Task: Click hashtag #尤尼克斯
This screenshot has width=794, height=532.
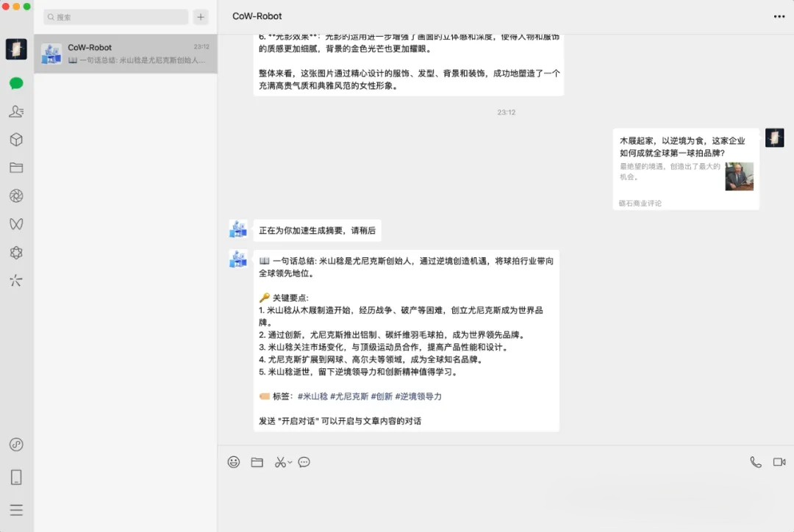Action: pyautogui.click(x=349, y=396)
